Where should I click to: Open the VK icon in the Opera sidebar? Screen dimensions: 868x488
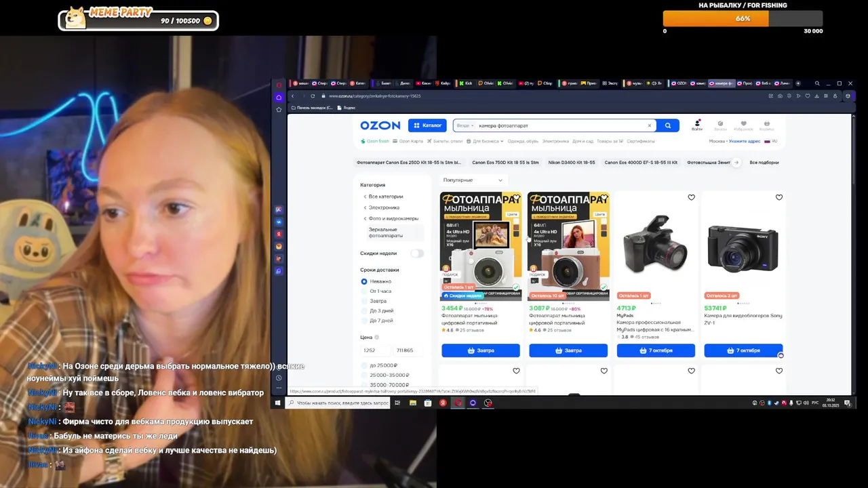pos(279,222)
